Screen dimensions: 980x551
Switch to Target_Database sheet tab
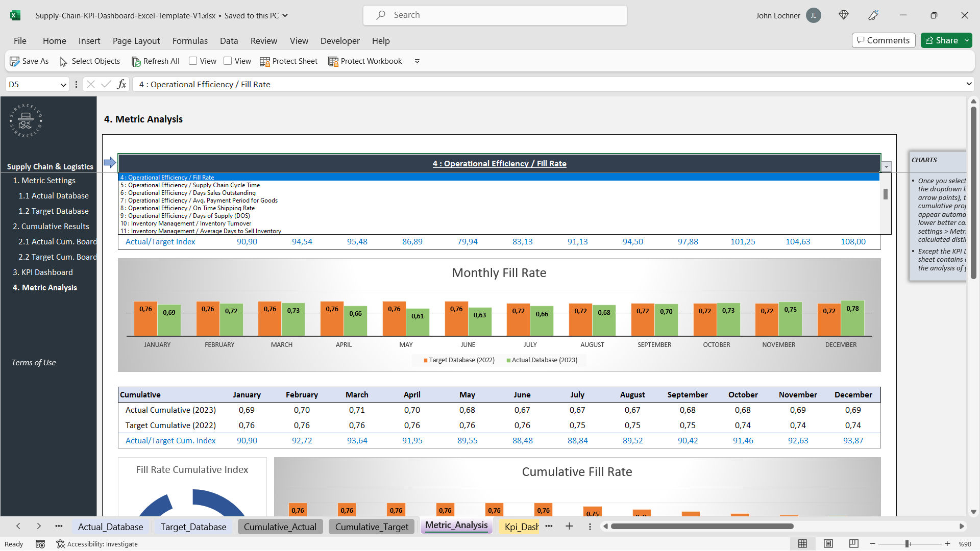(x=193, y=527)
